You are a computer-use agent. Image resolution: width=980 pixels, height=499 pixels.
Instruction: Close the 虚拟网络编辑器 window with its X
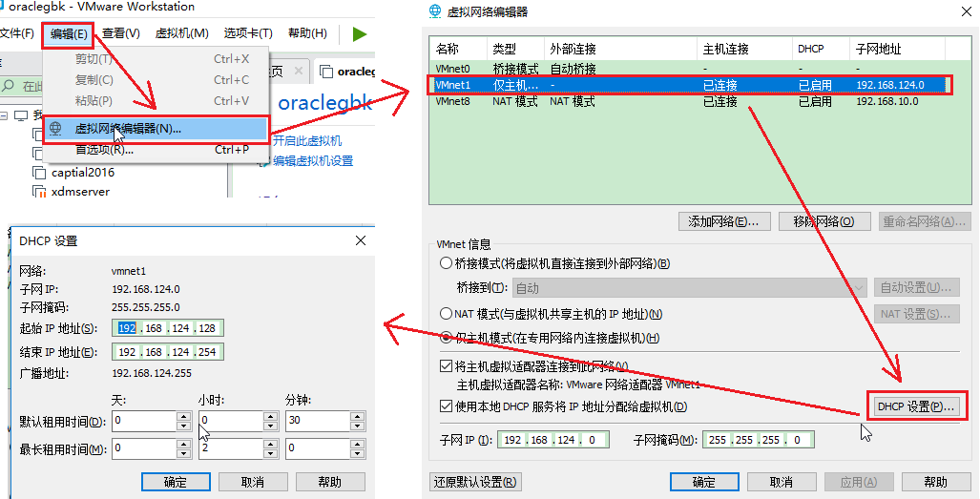coord(968,10)
